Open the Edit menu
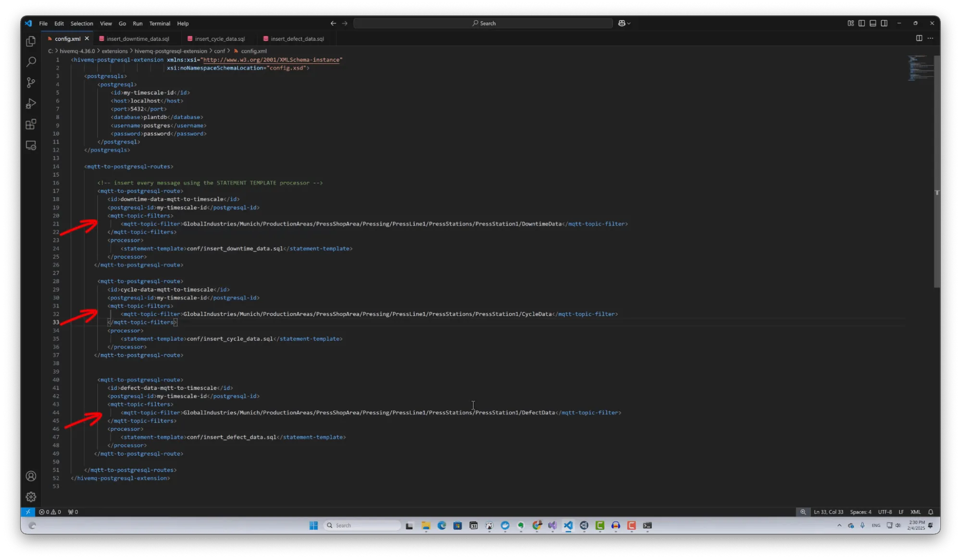The width and height of the screenshot is (961, 560). (59, 24)
